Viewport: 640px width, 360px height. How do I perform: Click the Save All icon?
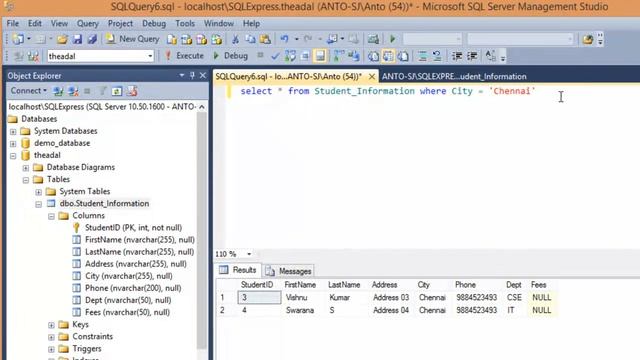point(92,39)
